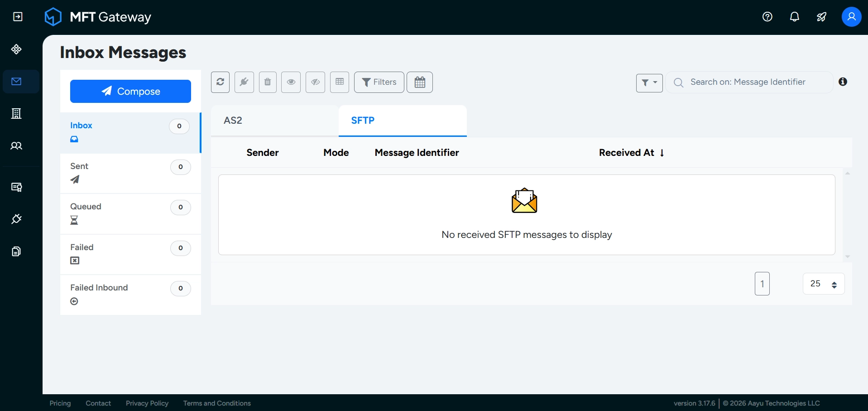
Task: Open the search filter type dropdown
Action: [x=649, y=83]
